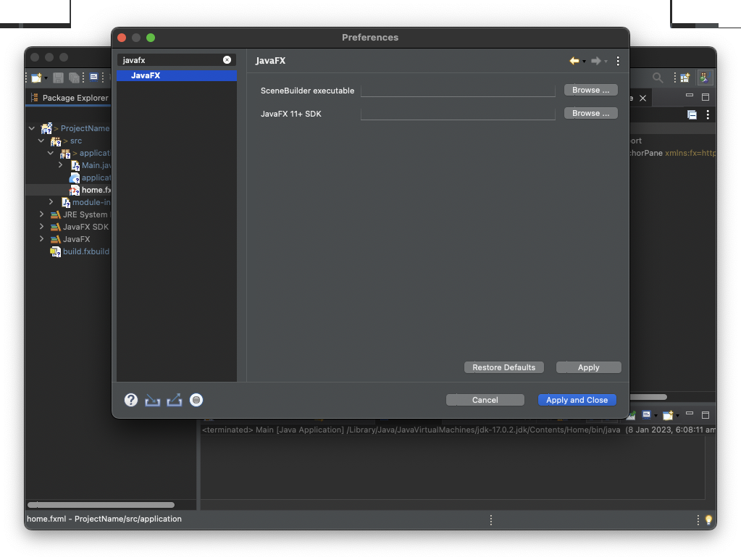The width and height of the screenshot is (741, 560).
Task: Open the forward history dropdown arrow in Preferences
Action: 606,62
